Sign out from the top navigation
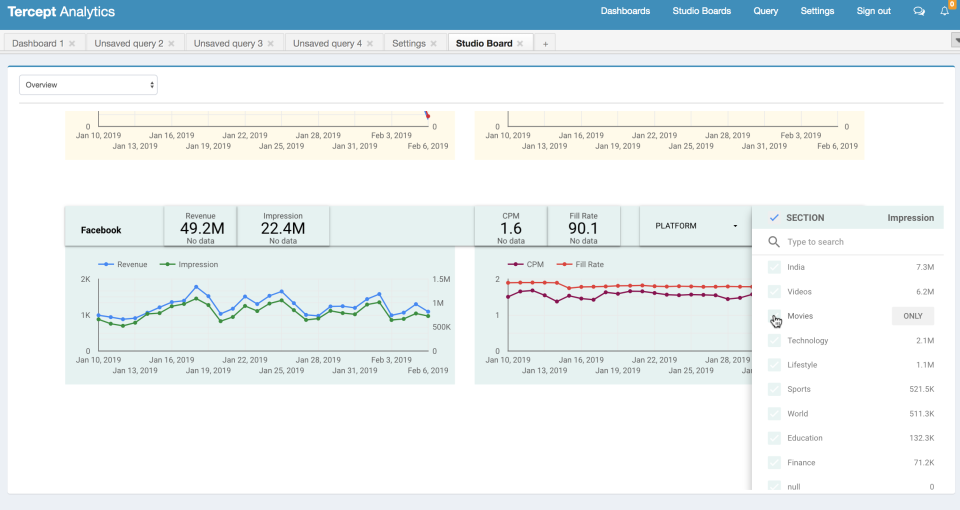This screenshot has width=960, height=510. coord(874,11)
